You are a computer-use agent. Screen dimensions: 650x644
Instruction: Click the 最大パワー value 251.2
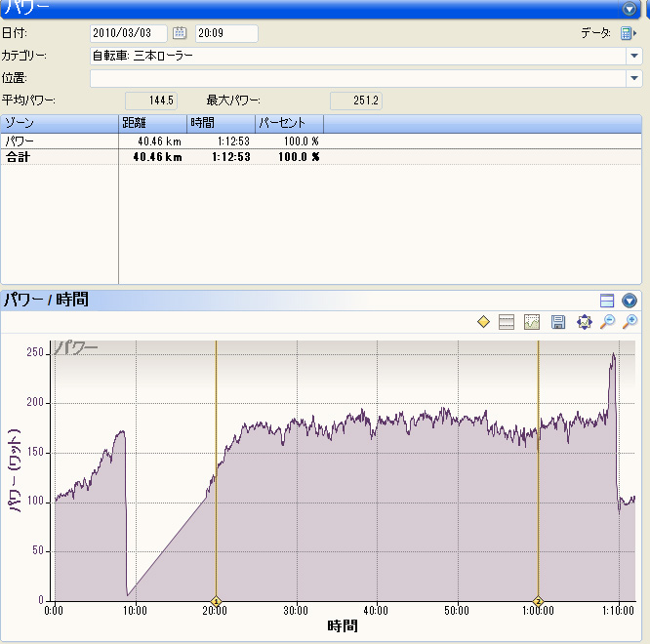click(x=355, y=101)
